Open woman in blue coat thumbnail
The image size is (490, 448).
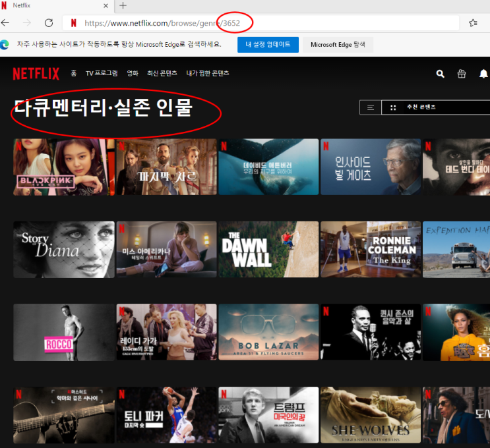[x=456, y=415]
